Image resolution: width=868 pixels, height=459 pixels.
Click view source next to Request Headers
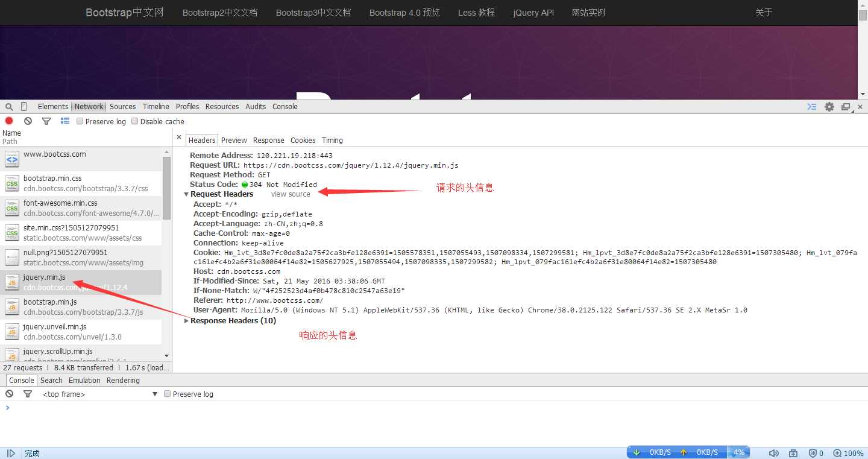tap(291, 194)
